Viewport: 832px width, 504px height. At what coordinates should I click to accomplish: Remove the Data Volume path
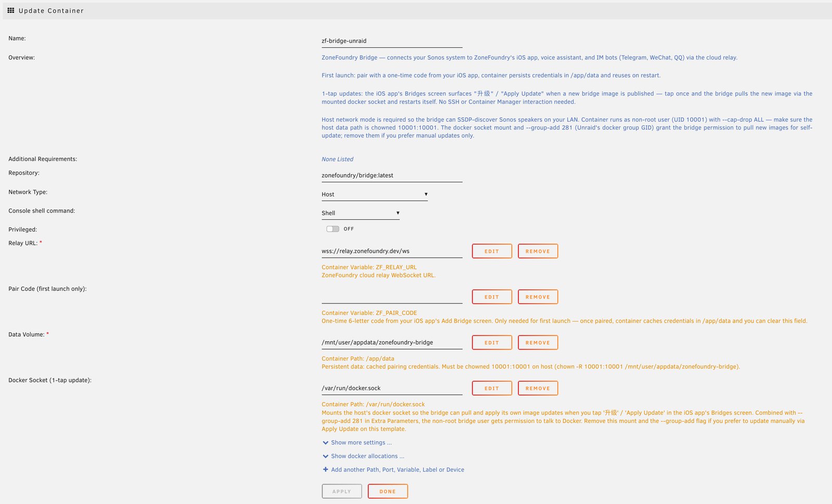tap(538, 342)
